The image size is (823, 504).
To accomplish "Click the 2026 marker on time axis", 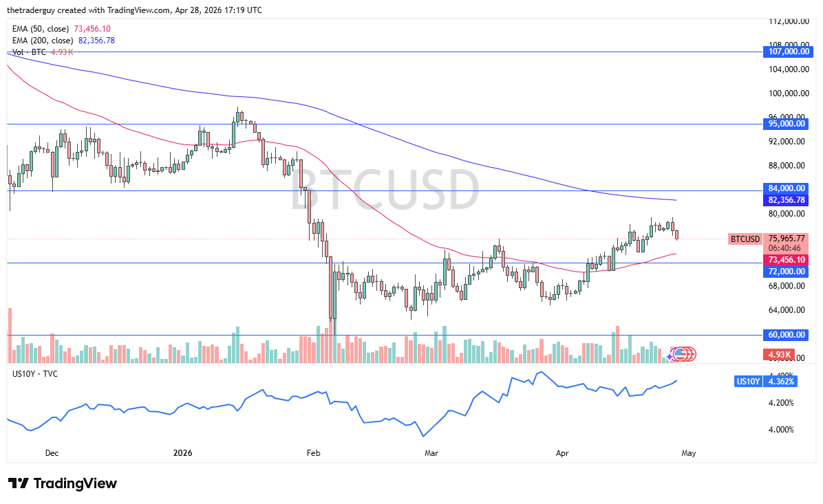I will (x=182, y=453).
